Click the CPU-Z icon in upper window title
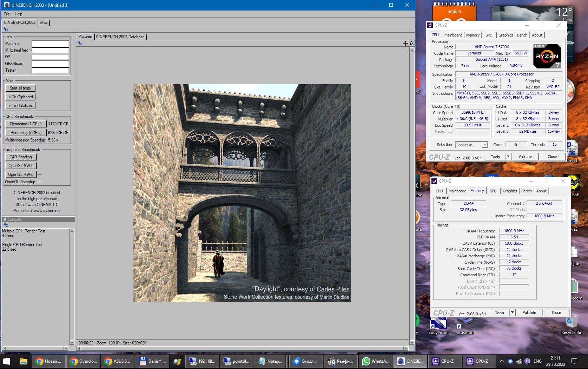Screen dimensions: 588x369 click(x=430, y=25)
